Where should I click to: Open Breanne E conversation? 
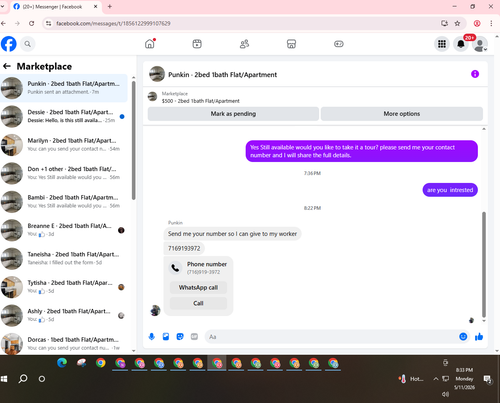pyautogui.click(x=64, y=230)
